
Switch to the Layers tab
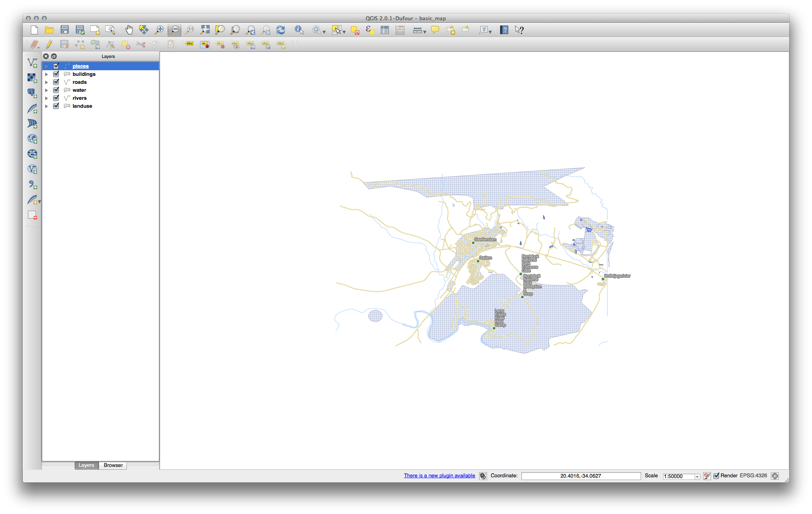tap(86, 465)
